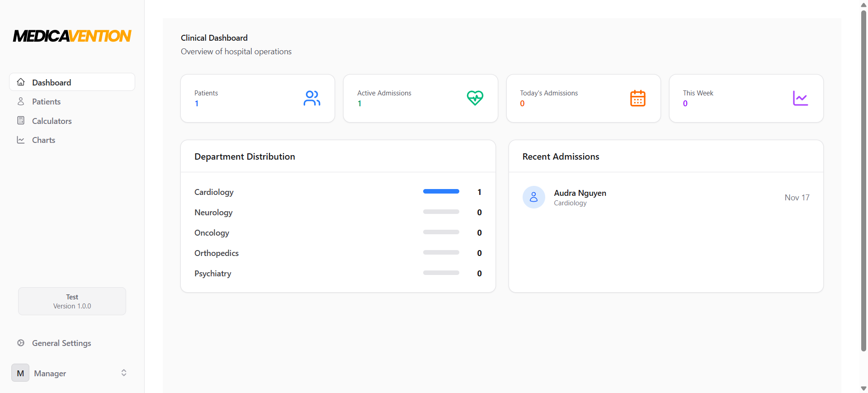868x393 pixels.
Task: Click the Charts line-graph icon in sidebar
Action: click(21, 140)
